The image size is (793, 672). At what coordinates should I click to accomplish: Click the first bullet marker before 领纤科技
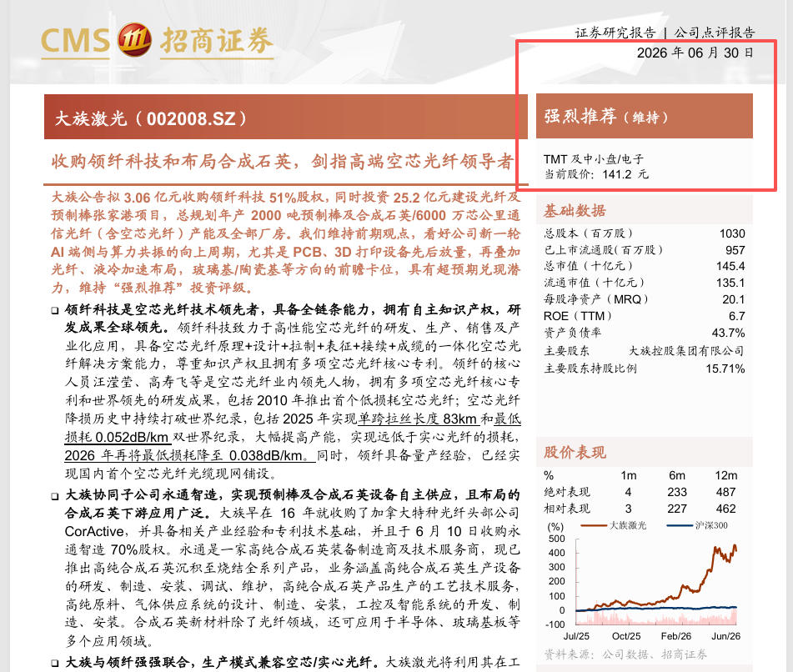point(55,310)
